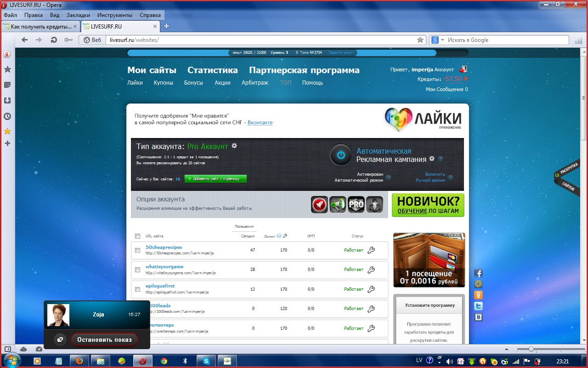Open the Партнерская программа section

(x=304, y=70)
